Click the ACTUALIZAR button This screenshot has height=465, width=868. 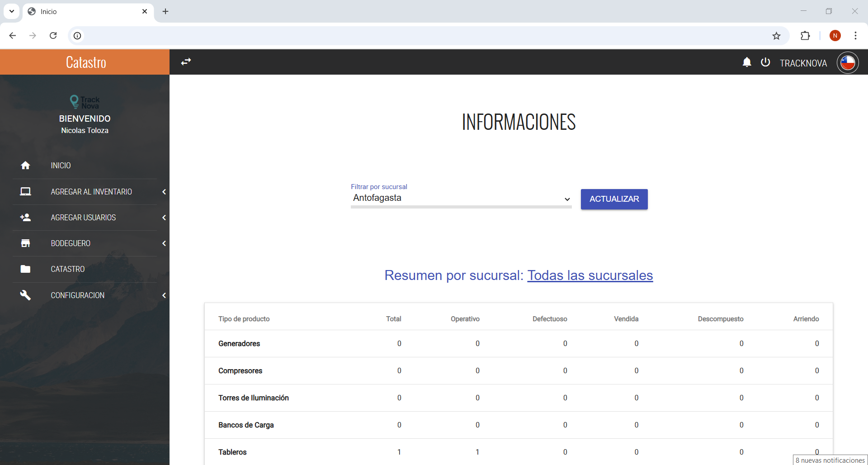pyautogui.click(x=614, y=199)
